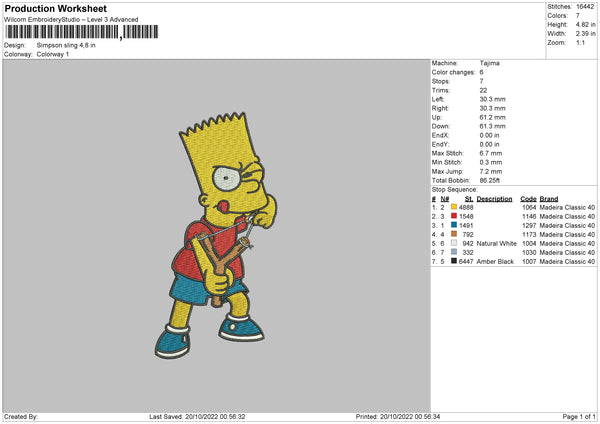
Task: Click the Stitches value 16442
Action: click(585, 7)
